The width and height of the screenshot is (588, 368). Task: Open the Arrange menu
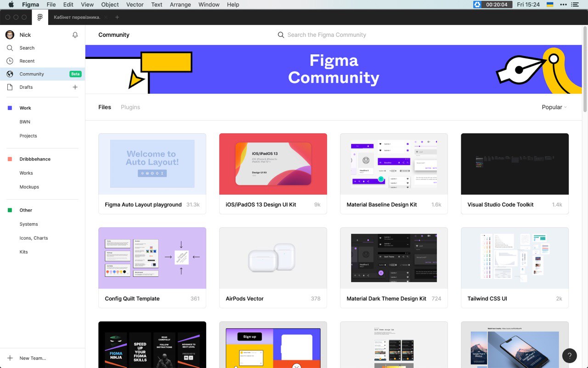click(180, 5)
